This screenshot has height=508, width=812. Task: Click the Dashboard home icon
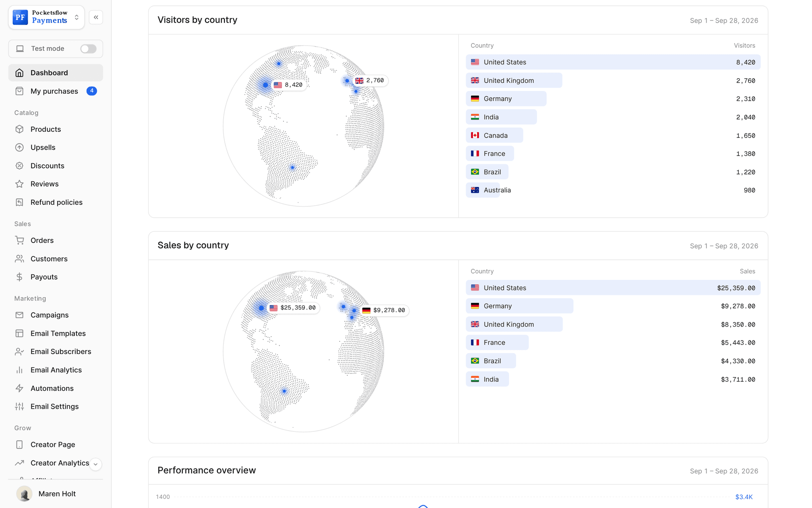pyautogui.click(x=19, y=73)
